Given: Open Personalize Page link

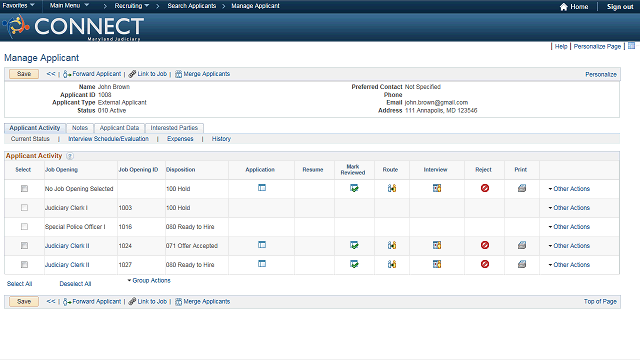Looking at the screenshot, I should click(597, 47).
